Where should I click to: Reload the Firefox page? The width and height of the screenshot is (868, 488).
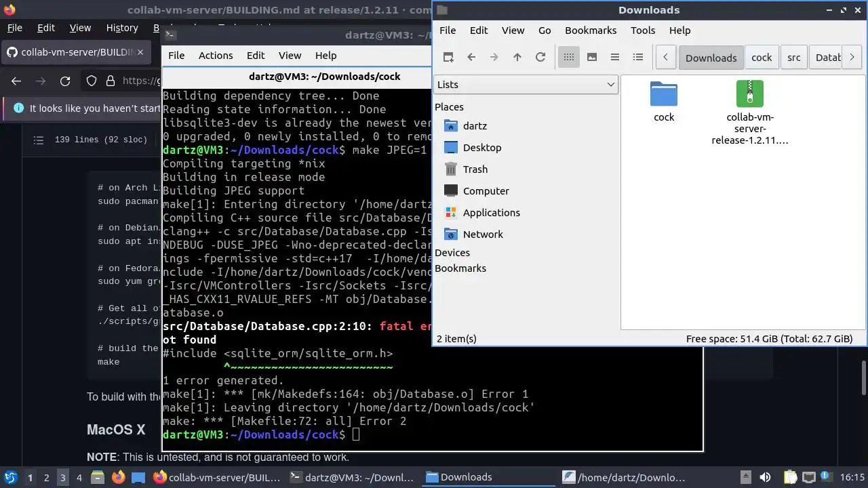click(65, 81)
